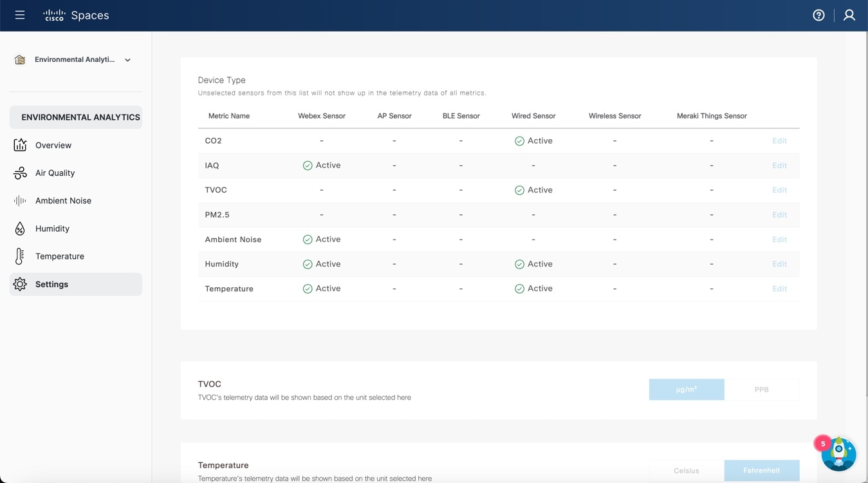Click the Cisco Spaces logo
This screenshot has height=483, width=868.
tap(76, 15)
